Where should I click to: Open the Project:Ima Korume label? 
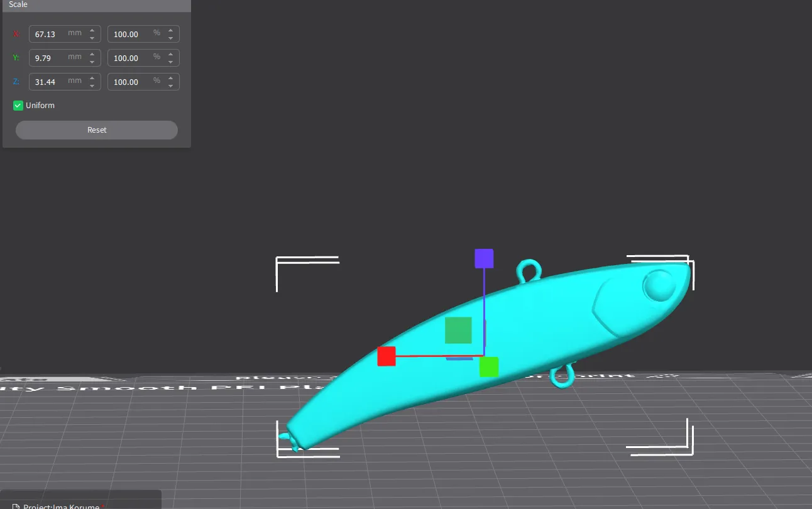[x=62, y=506]
